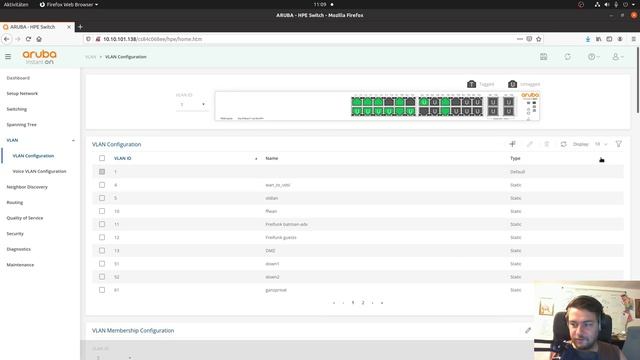Open the help question-mark menu
640x360 pixels.
pos(593,57)
